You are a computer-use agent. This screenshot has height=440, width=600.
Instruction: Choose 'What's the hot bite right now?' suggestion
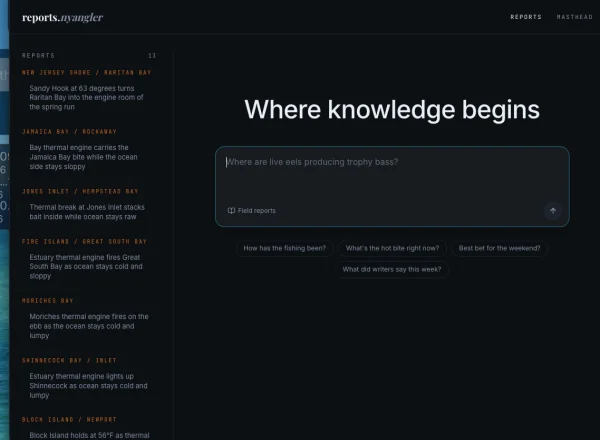point(392,248)
